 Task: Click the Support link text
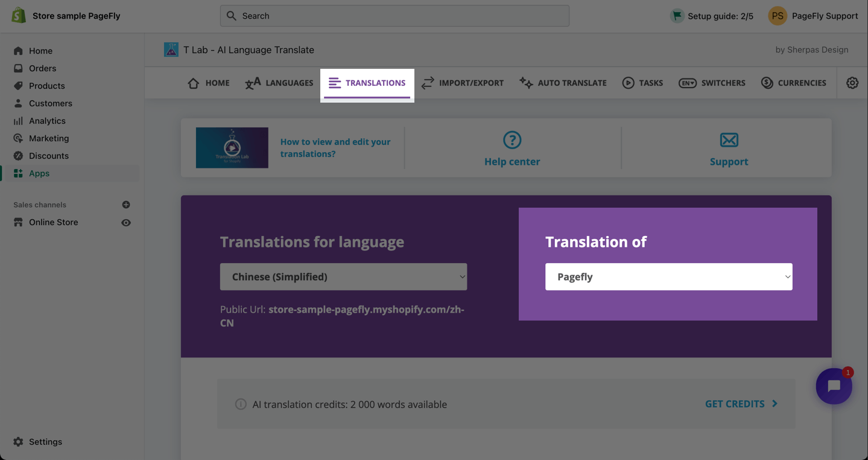[x=729, y=162]
